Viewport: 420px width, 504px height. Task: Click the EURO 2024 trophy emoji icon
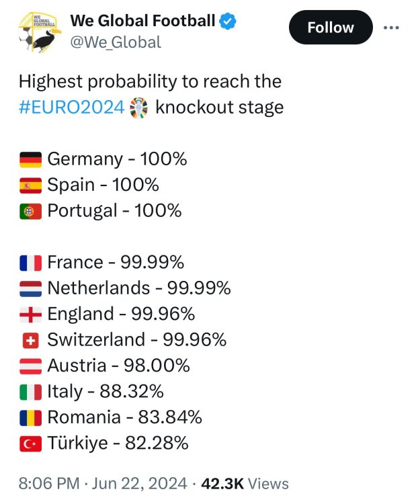click(139, 107)
